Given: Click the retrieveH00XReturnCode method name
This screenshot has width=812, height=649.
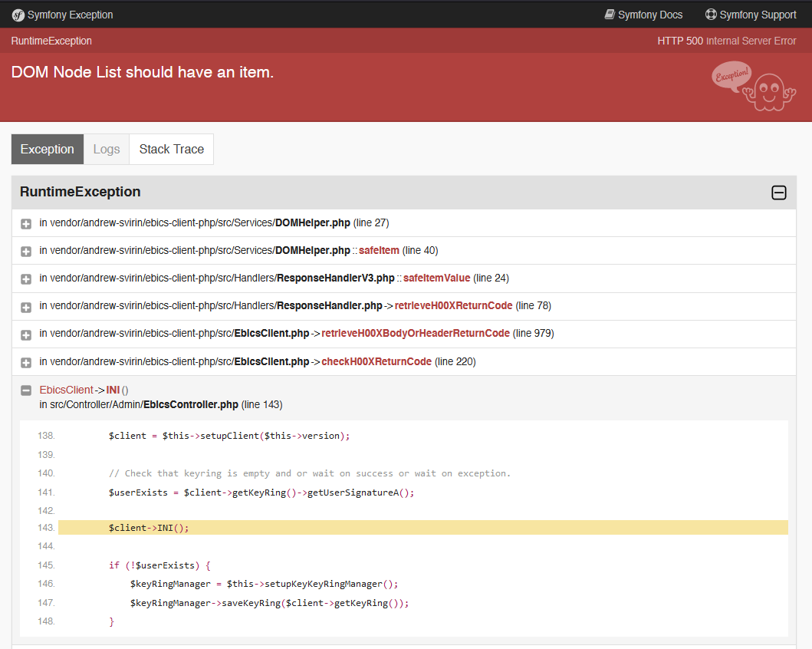Looking at the screenshot, I should point(453,305).
